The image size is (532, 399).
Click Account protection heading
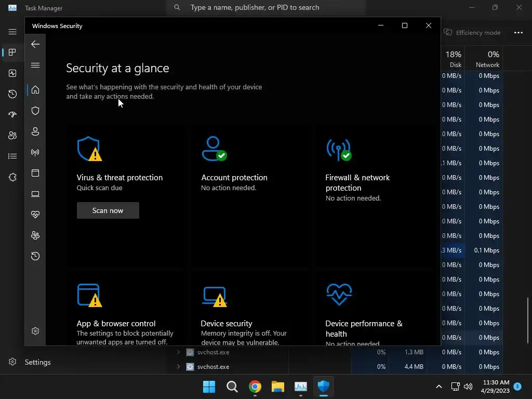pos(234,178)
